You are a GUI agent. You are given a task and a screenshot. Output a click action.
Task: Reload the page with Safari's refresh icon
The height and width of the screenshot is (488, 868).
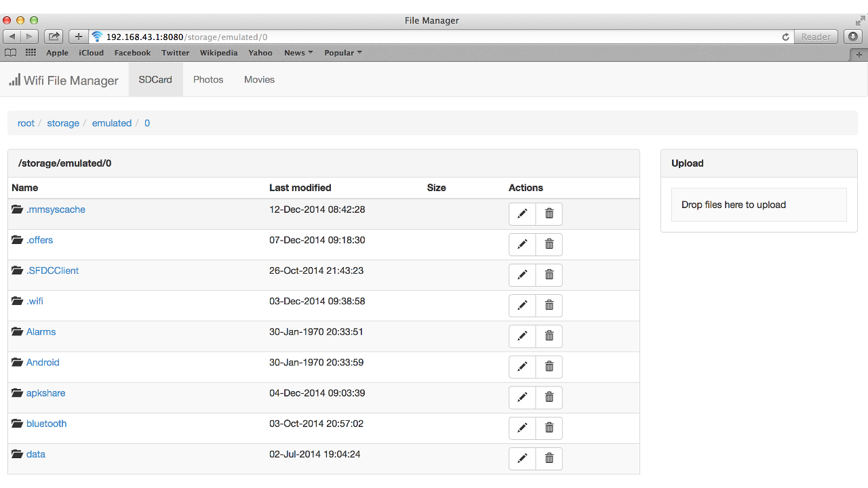tap(785, 37)
